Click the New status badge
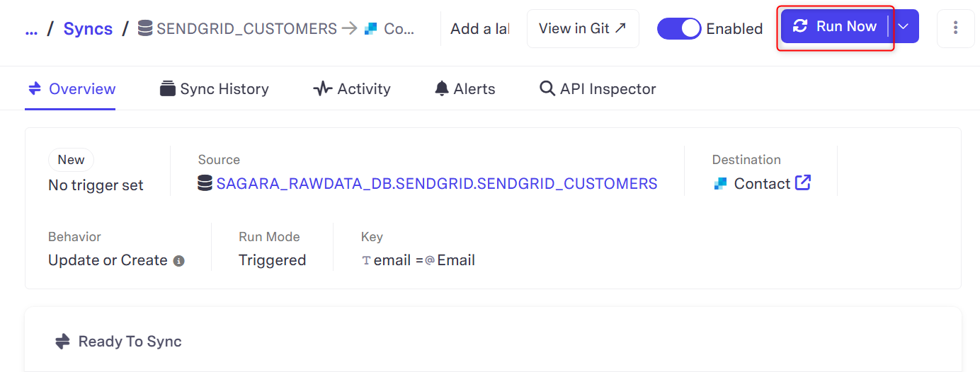This screenshot has height=372, width=980. tap(71, 160)
